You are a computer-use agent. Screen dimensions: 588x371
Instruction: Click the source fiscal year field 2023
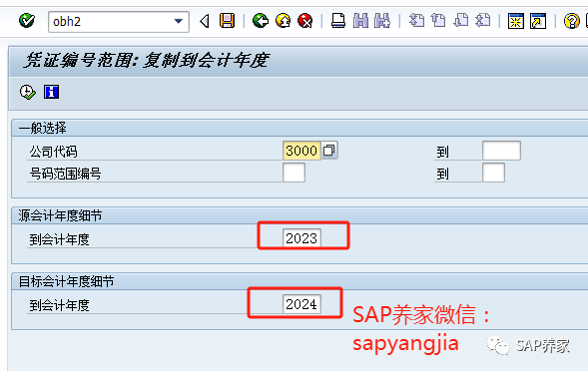pos(301,238)
